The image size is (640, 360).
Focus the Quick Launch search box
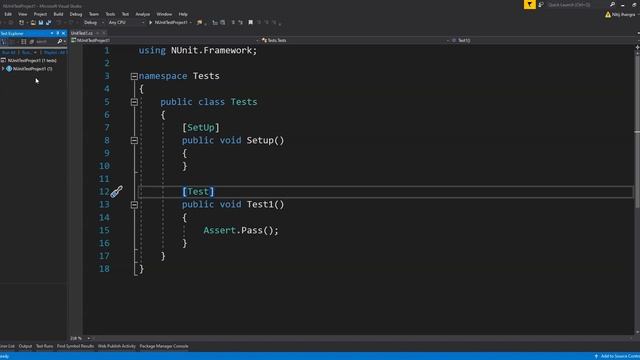click(578, 5)
